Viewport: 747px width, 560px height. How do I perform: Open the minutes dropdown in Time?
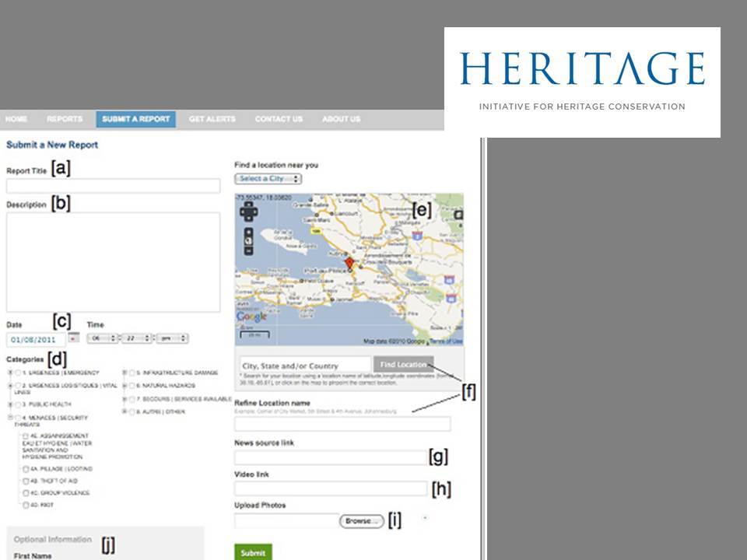point(136,338)
